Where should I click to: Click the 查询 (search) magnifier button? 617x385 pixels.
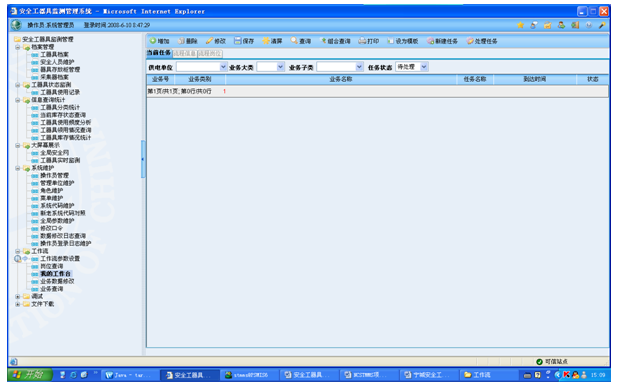point(301,41)
